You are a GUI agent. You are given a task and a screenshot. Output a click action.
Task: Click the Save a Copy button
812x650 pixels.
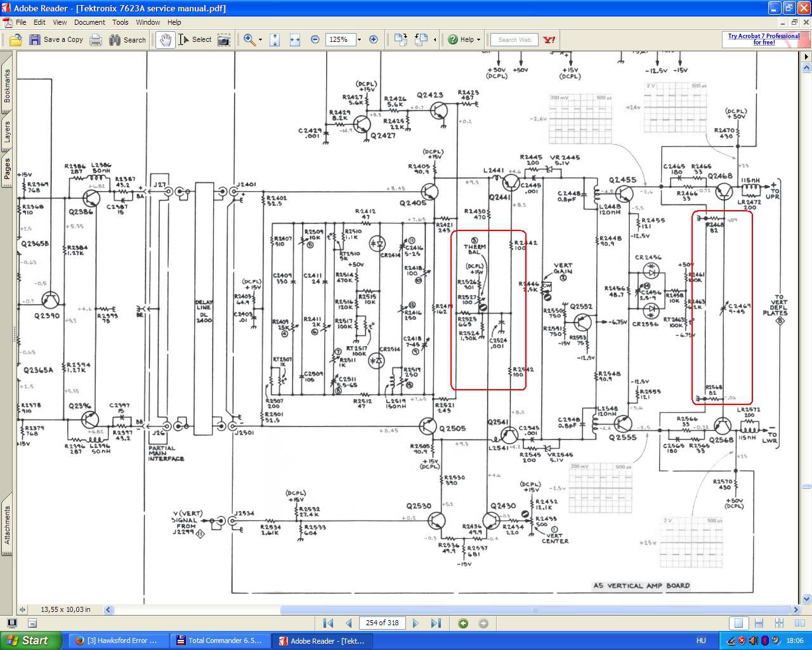coord(56,40)
